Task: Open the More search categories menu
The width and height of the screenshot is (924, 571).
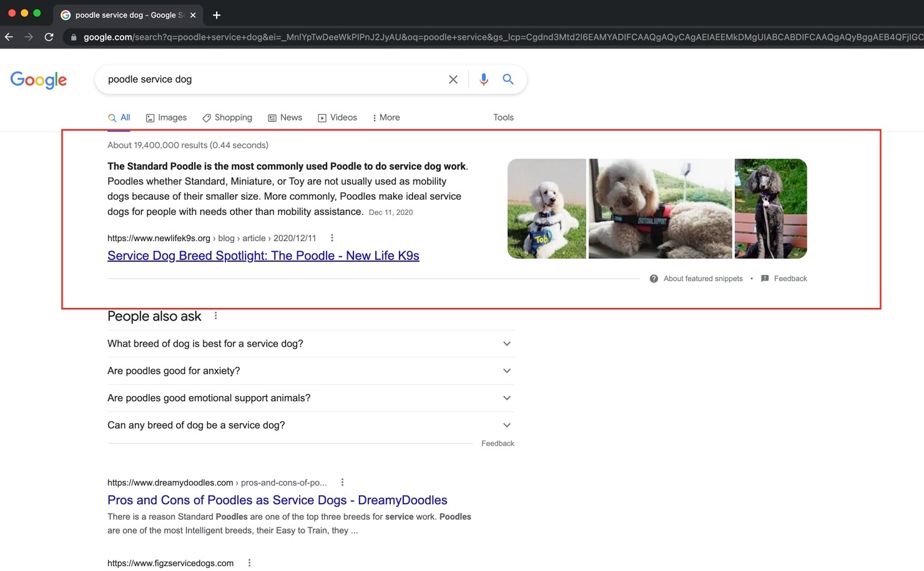Action: (386, 117)
